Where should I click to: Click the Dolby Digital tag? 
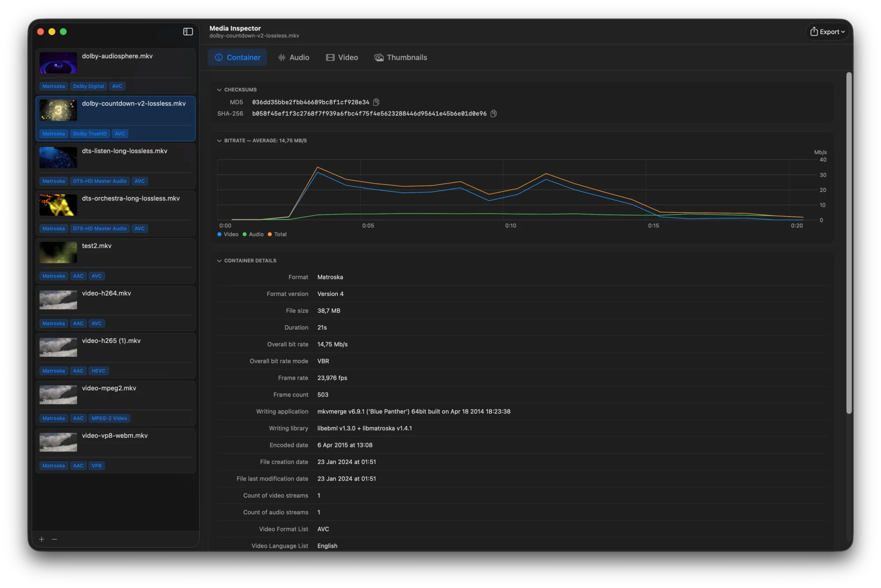click(89, 86)
